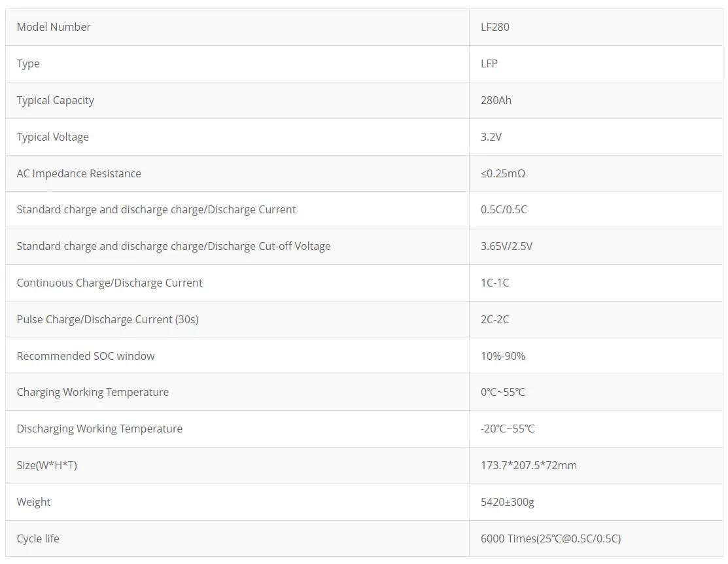Click the Charging Working Temperature label

(x=93, y=392)
